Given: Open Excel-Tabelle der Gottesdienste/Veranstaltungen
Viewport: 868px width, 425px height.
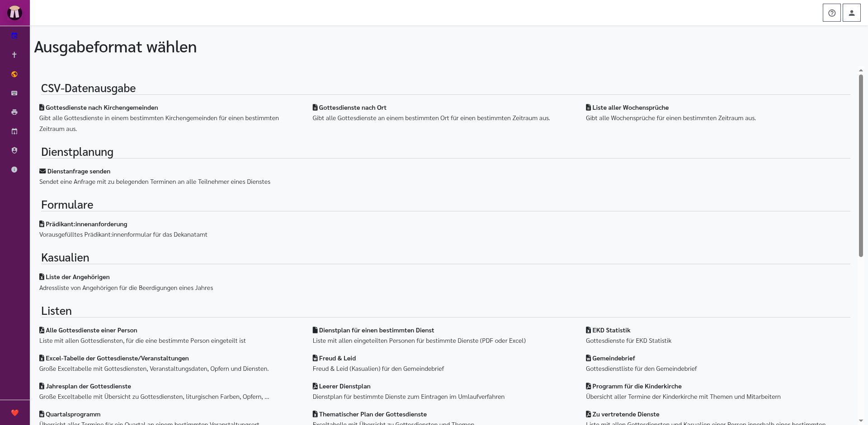Looking at the screenshot, I should coord(117,358).
